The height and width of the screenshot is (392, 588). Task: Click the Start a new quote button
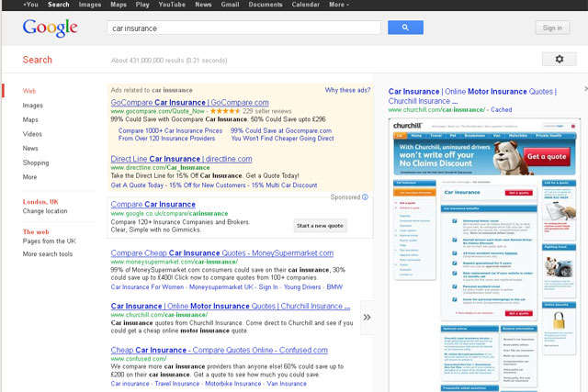320,226
